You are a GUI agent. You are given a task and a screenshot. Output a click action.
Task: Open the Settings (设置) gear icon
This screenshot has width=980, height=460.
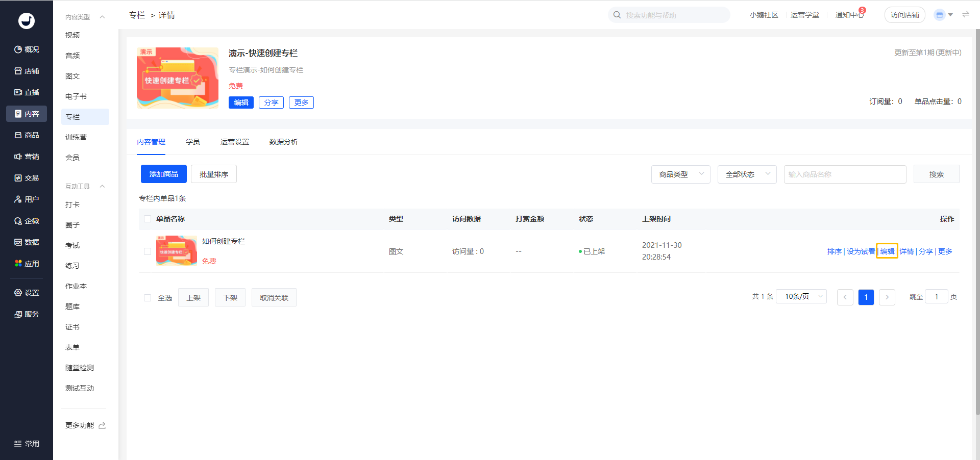coord(18,293)
